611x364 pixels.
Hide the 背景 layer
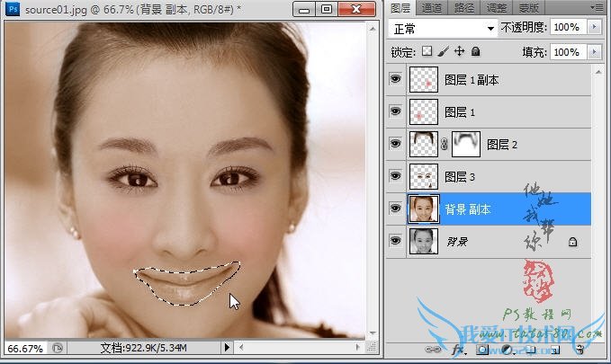[395, 241]
